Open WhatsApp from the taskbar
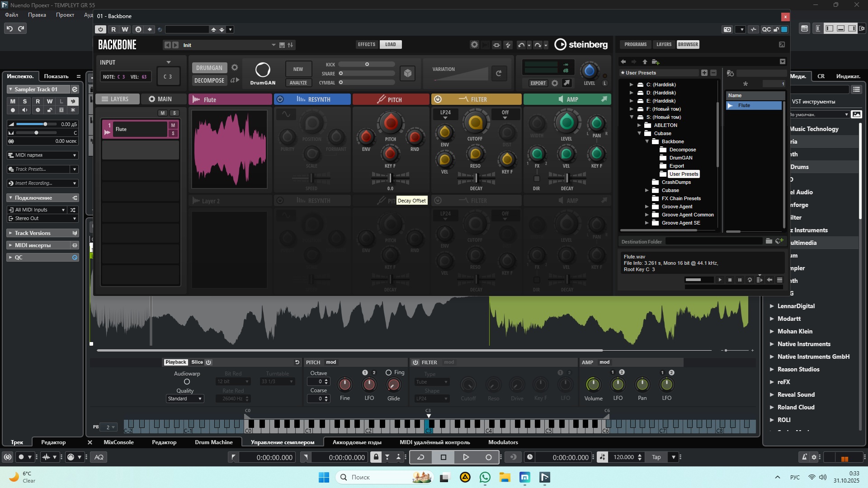 [485, 477]
